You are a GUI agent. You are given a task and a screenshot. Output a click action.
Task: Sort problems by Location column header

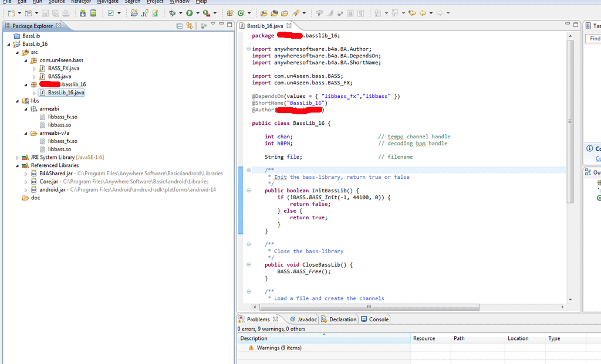[x=525, y=338]
